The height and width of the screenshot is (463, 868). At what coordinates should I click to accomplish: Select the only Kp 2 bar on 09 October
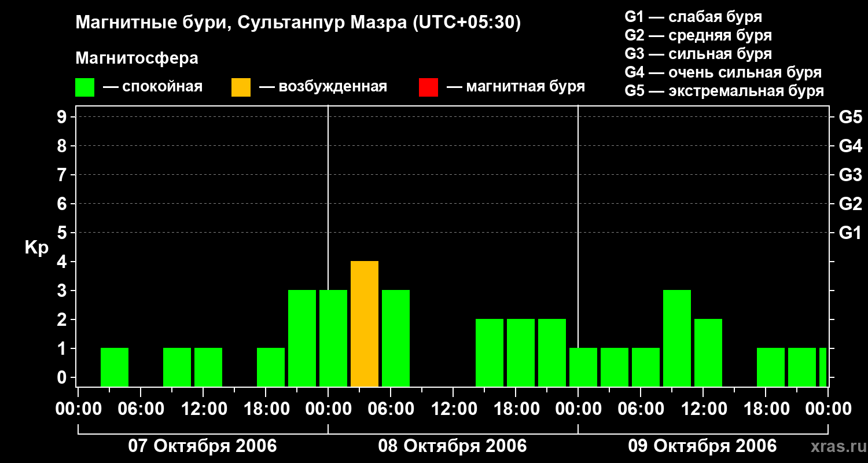(708, 353)
